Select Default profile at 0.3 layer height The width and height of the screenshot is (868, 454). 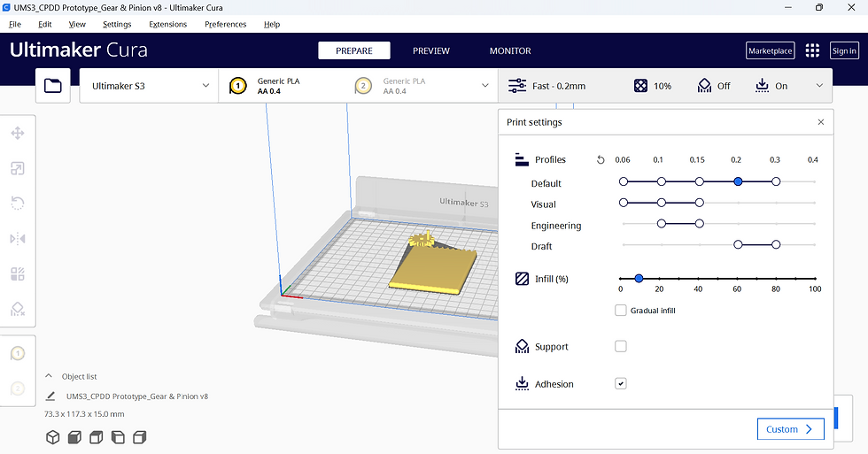776,181
